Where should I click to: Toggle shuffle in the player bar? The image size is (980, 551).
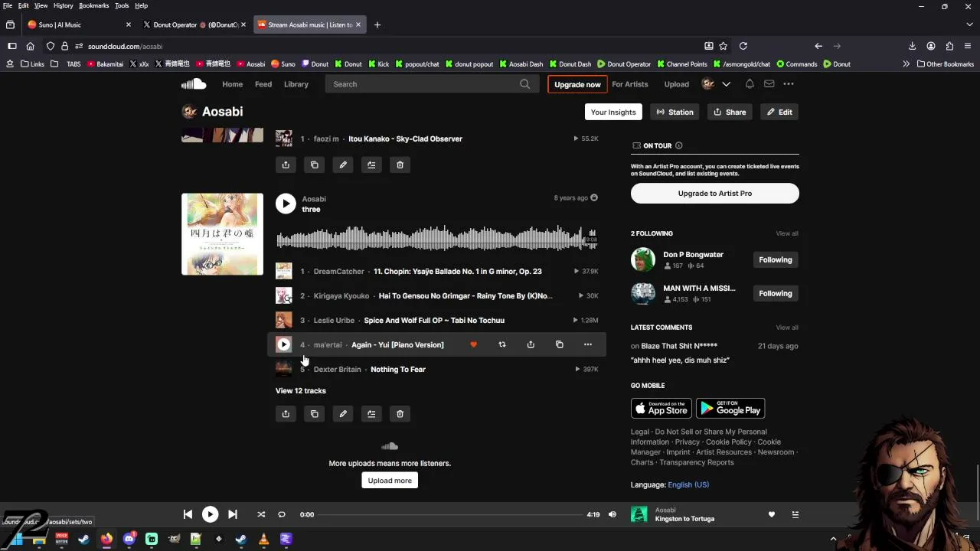pos(261,514)
